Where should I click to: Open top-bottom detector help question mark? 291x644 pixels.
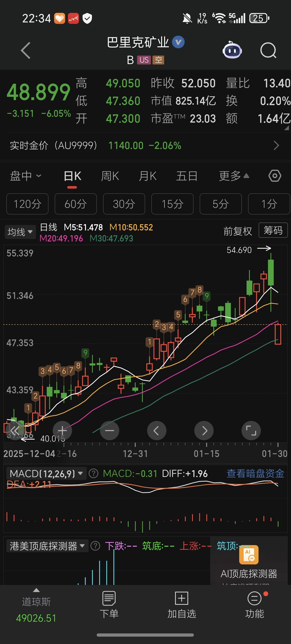click(95, 546)
